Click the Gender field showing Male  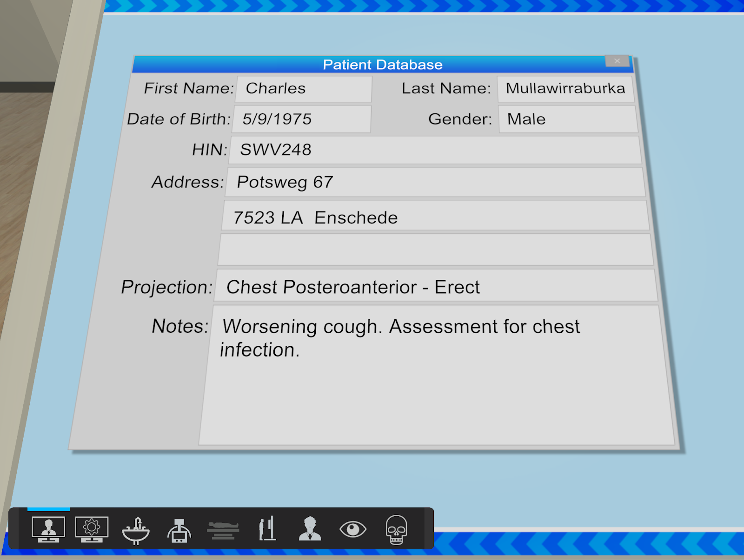click(568, 119)
